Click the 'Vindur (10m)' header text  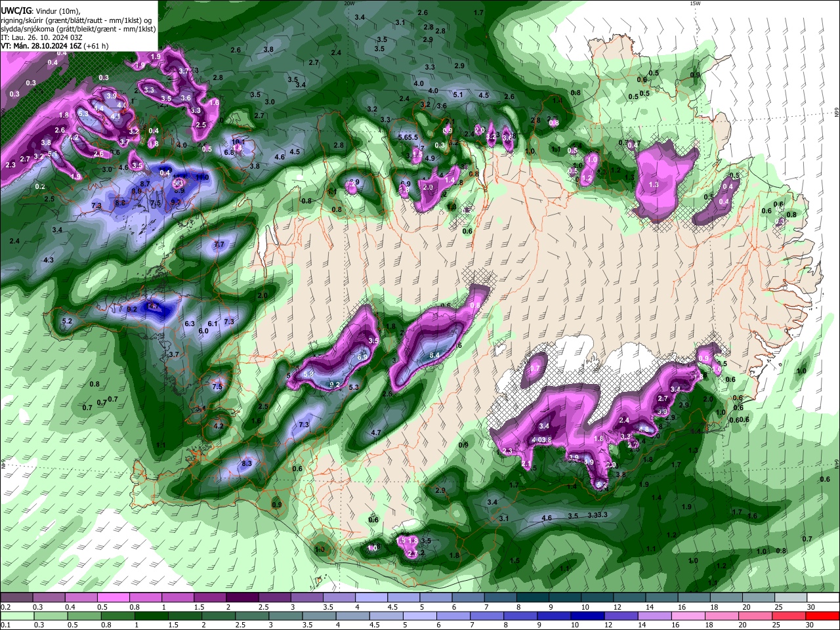point(56,11)
